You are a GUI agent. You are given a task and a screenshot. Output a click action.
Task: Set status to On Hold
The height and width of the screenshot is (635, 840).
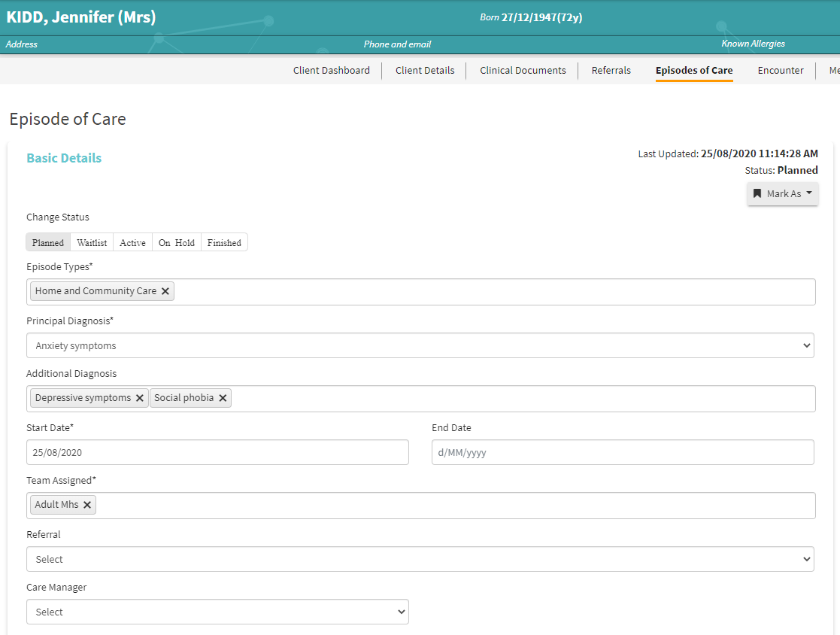(x=176, y=242)
